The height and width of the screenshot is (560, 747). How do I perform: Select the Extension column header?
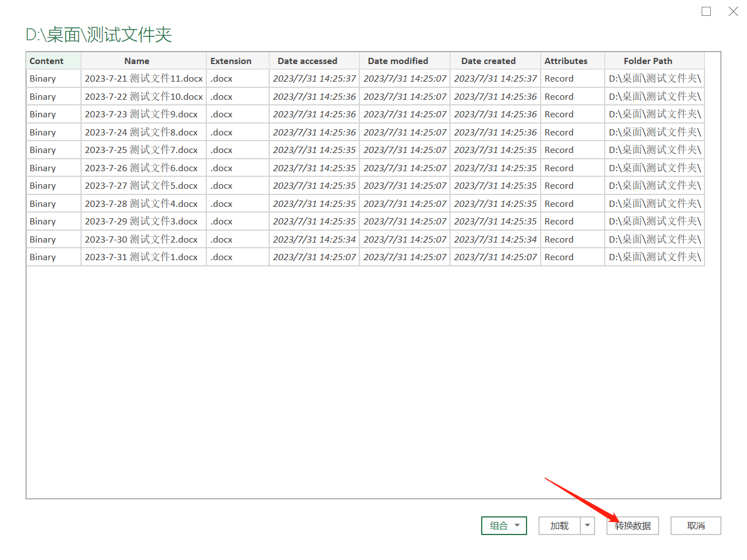click(x=237, y=61)
